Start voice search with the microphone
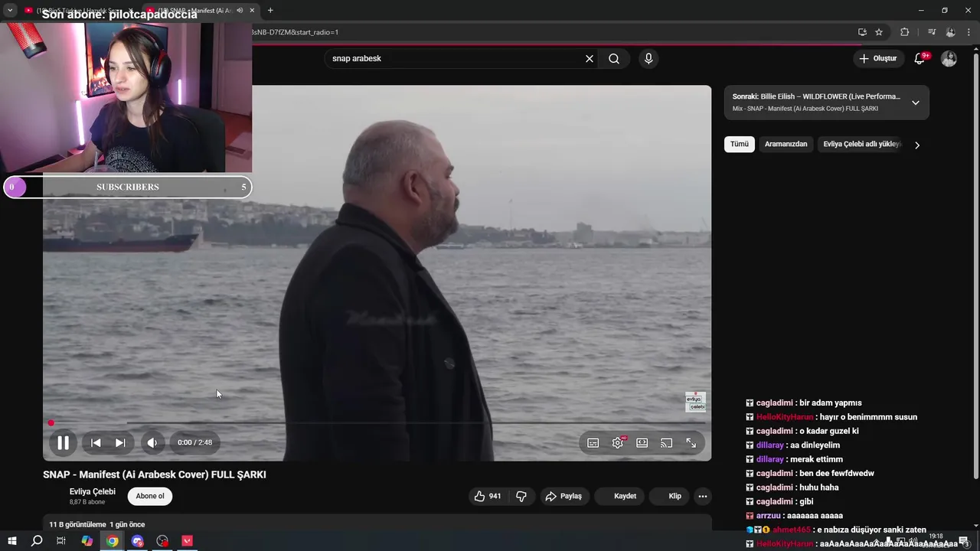 pyautogui.click(x=648, y=59)
